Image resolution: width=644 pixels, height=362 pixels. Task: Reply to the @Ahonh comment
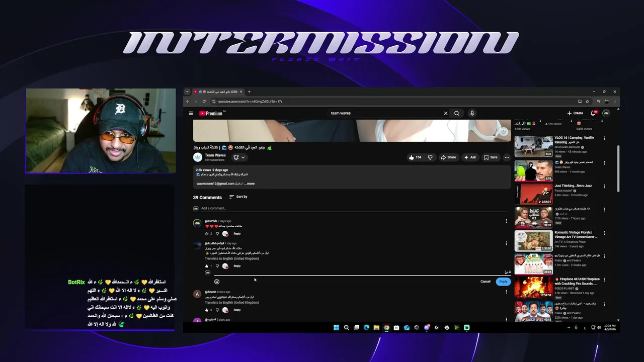[x=237, y=310]
